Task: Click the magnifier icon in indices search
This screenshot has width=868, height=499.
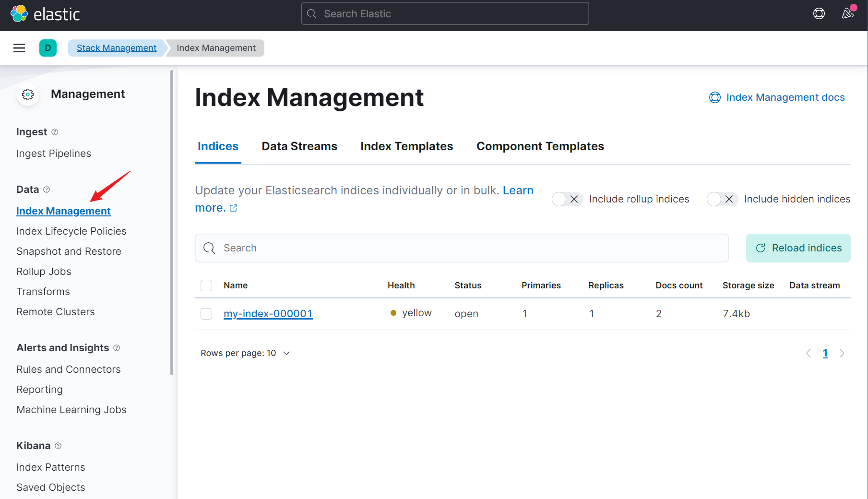Action: [209, 248]
